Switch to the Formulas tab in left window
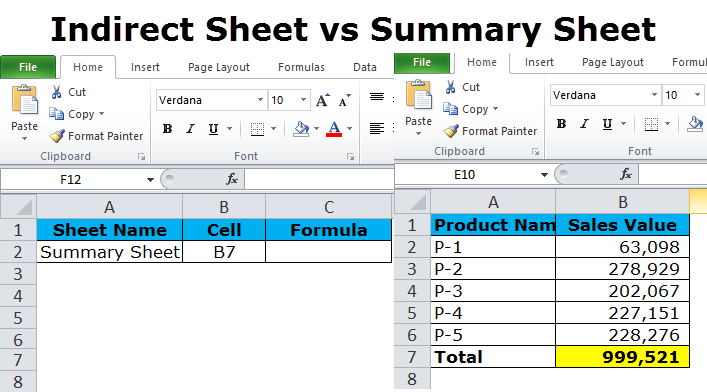707x392 pixels. pyautogui.click(x=301, y=67)
